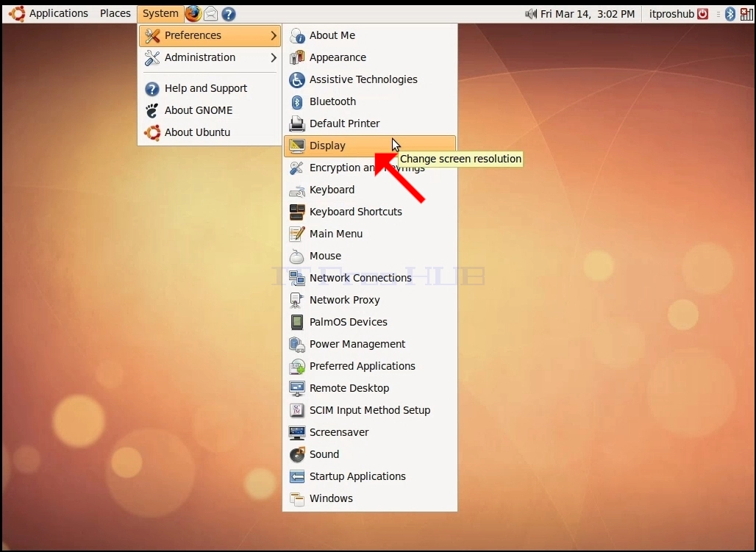Open Encryption and Keyrings preferences
Viewport: 756px width, 552px height.
(x=370, y=168)
